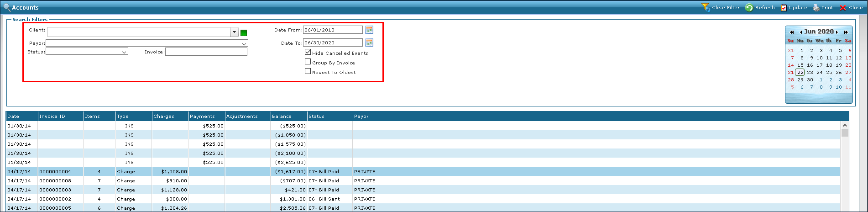Open the Payor dropdown
The width and height of the screenshot is (868, 212).
coord(244,43)
